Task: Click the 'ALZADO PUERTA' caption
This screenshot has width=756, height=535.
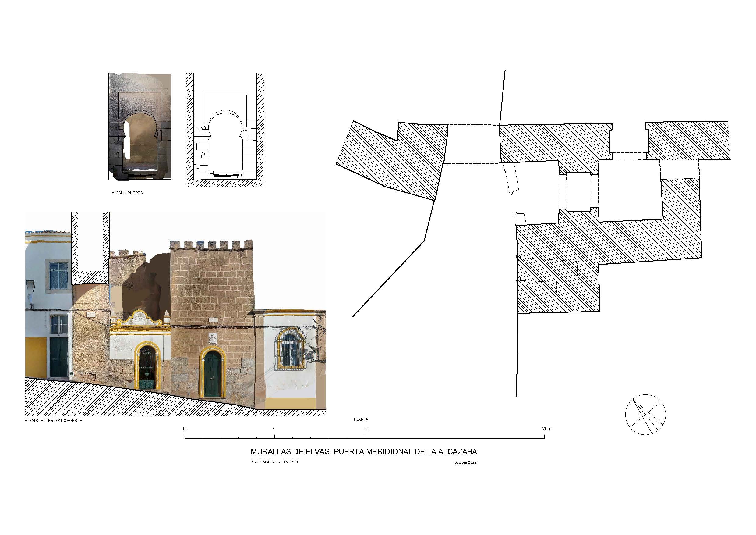Action: tap(127, 193)
